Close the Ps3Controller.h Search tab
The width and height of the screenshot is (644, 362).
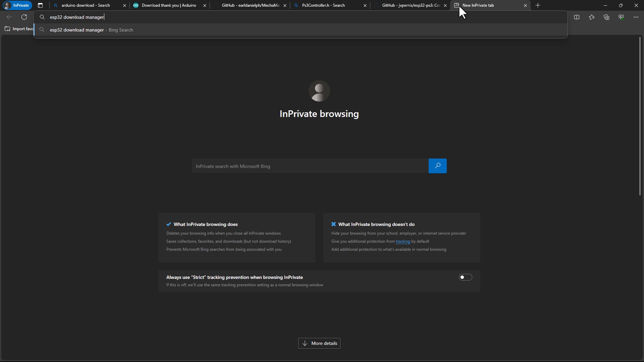click(365, 5)
